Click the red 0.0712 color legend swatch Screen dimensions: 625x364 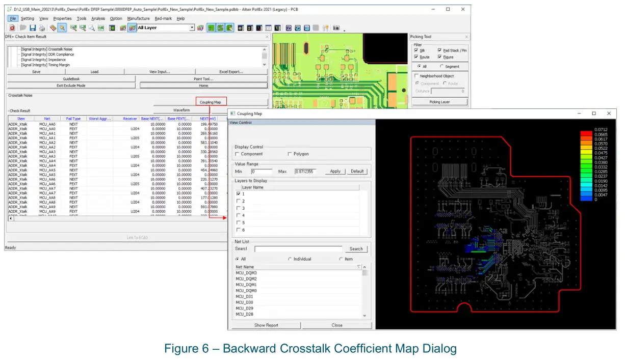pos(587,133)
